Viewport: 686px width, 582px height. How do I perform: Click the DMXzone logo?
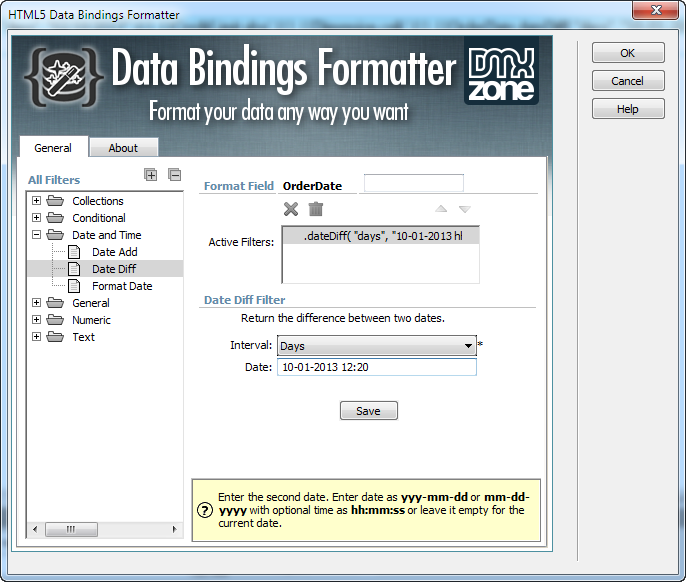coord(501,71)
